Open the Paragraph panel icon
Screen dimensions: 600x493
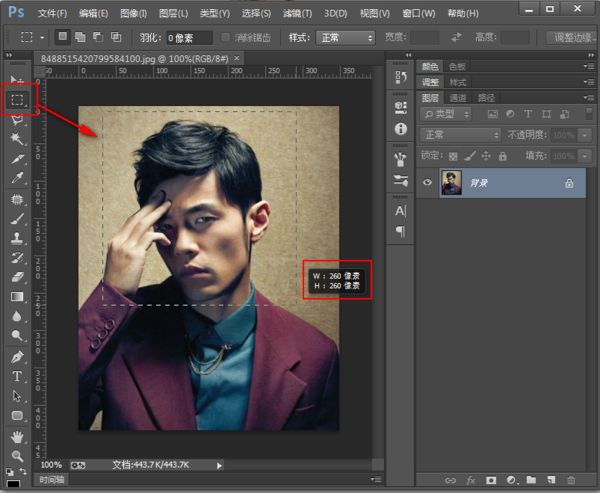pyautogui.click(x=400, y=232)
